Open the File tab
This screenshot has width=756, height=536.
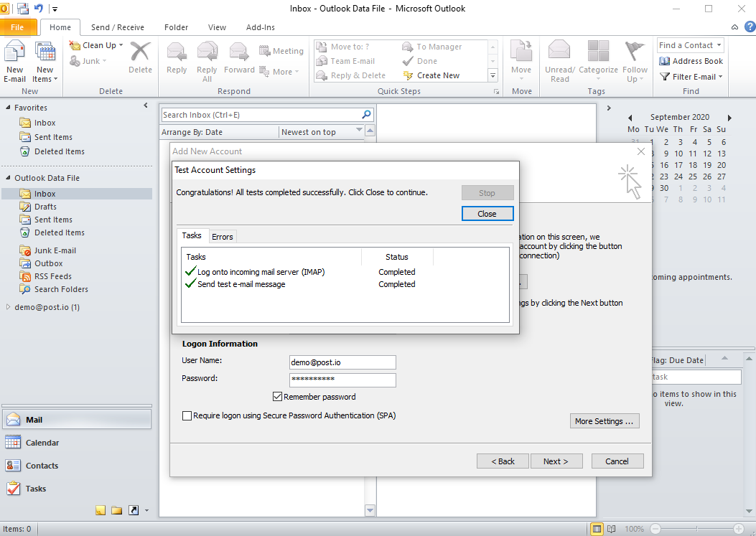pyautogui.click(x=17, y=27)
